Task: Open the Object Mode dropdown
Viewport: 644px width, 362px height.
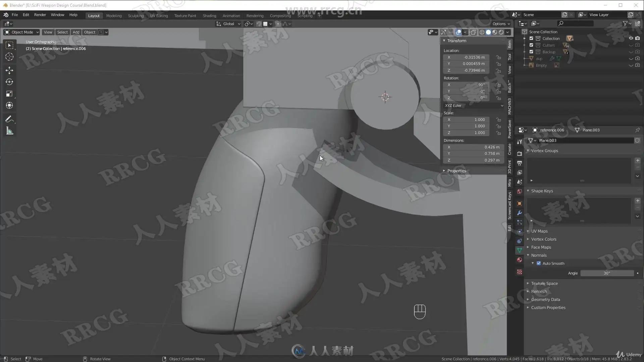Action: pos(22,32)
